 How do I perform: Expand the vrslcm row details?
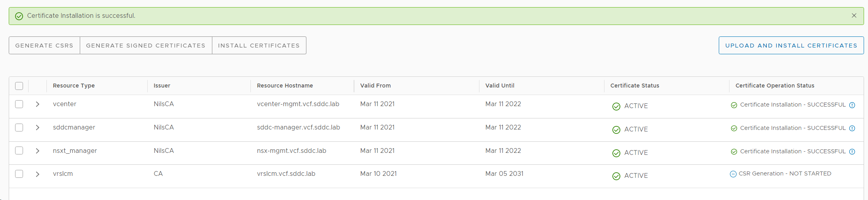(38, 174)
